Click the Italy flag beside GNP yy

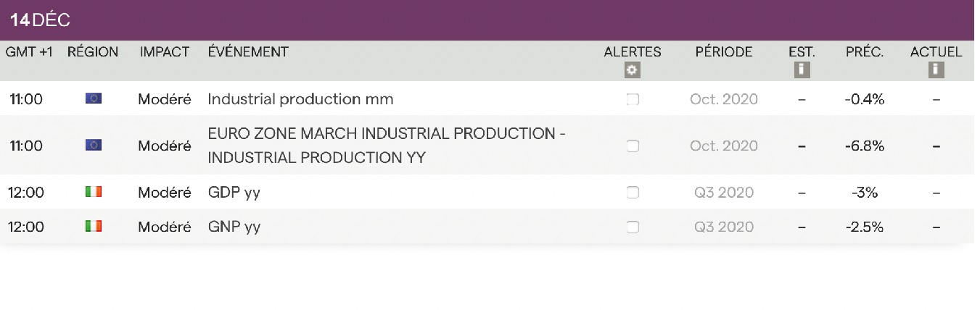pos(93,227)
